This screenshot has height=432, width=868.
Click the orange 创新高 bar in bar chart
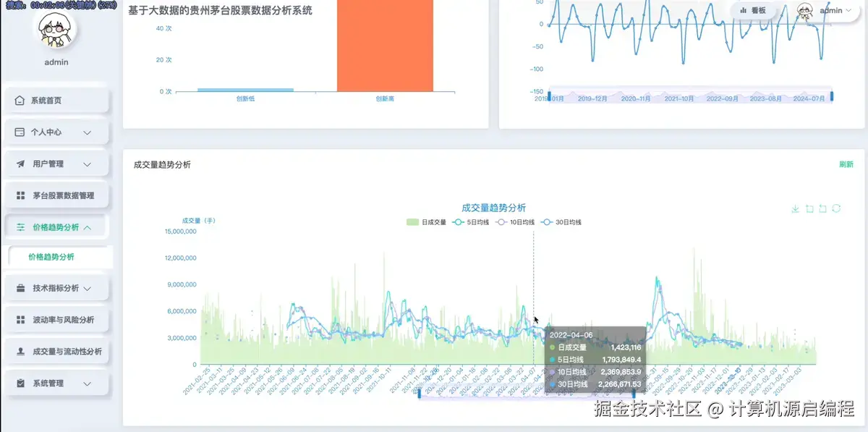[x=385, y=46]
